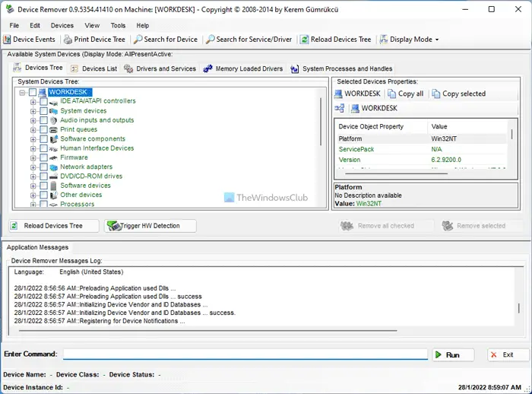The width and height of the screenshot is (532, 394).
Task: Check the Network adapters checkbox
Action: tap(44, 167)
